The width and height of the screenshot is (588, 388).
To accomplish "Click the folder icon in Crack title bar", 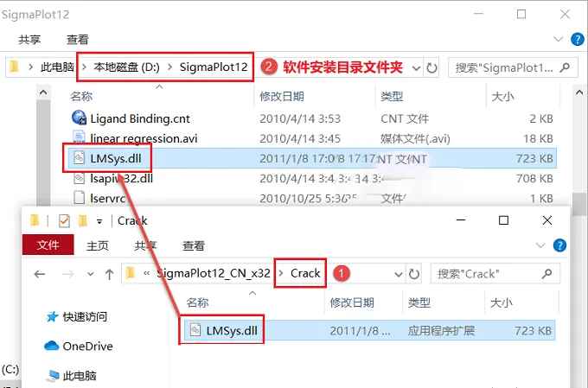I will (35, 221).
